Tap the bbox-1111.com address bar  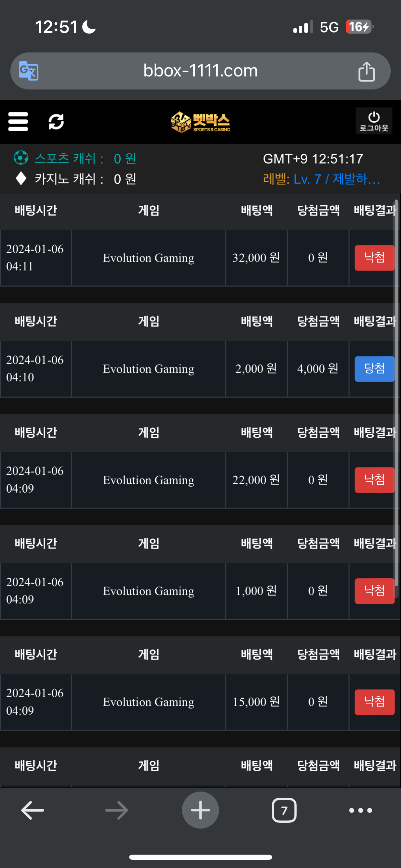200,71
